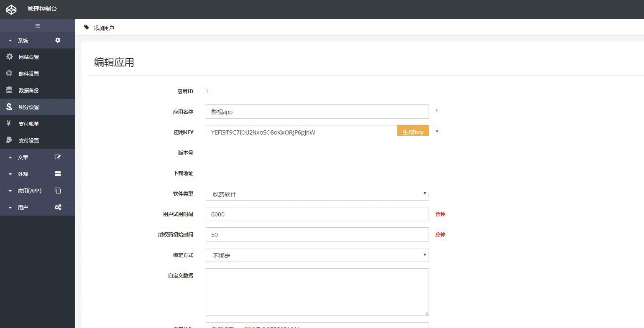
Task: Click the gears icon beside 用户
Action: tap(58, 207)
